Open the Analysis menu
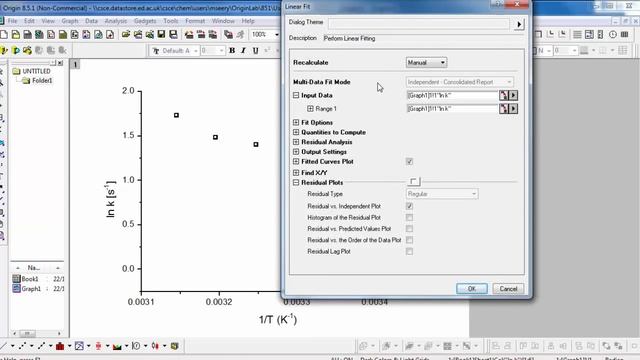The height and width of the screenshot is (360, 640). click(x=116, y=21)
